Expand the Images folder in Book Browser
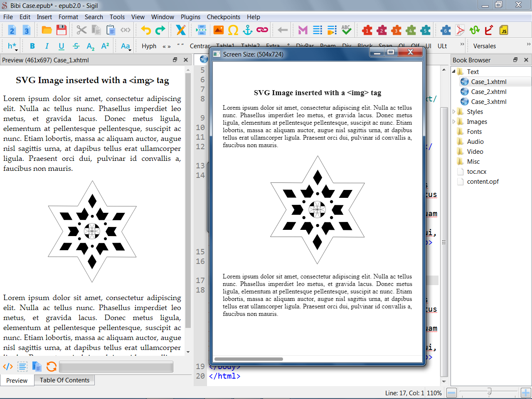This screenshot has width=532, height=399. [454, 122]
